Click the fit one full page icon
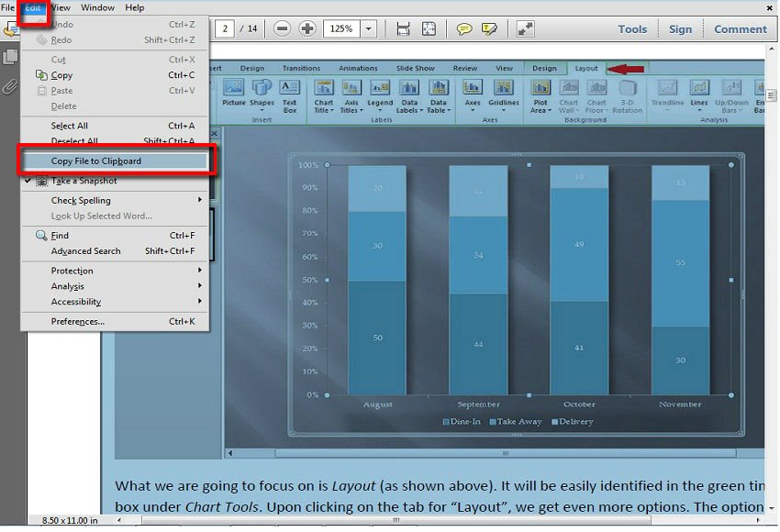This screenshot has width=780, height=532. click(427, 29)
